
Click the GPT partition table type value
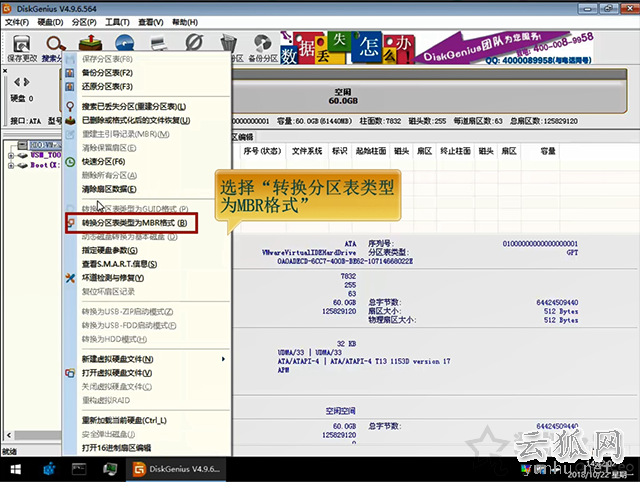coord(572,253)
